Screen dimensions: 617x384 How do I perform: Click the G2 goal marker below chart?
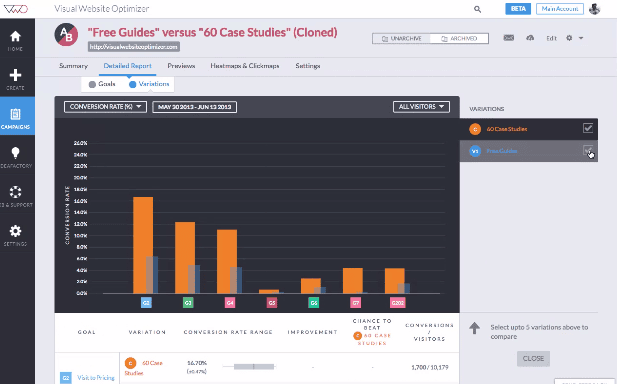146,303
